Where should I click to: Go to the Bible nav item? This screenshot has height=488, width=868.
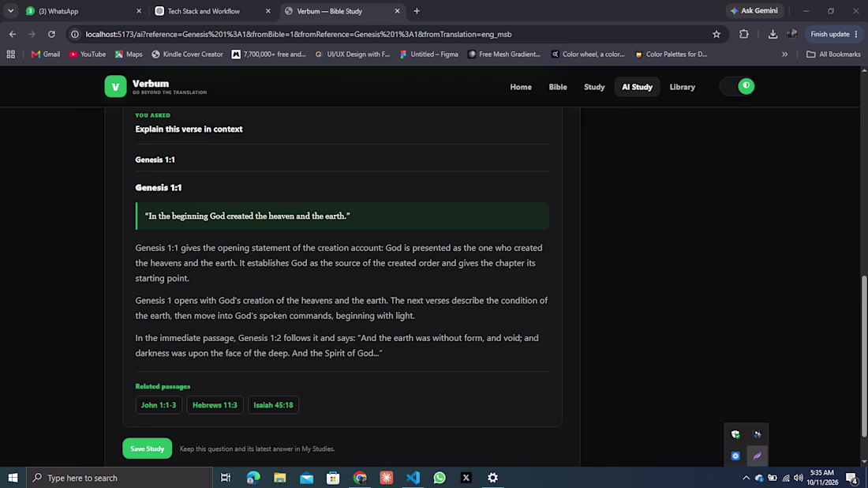[557, 87]
